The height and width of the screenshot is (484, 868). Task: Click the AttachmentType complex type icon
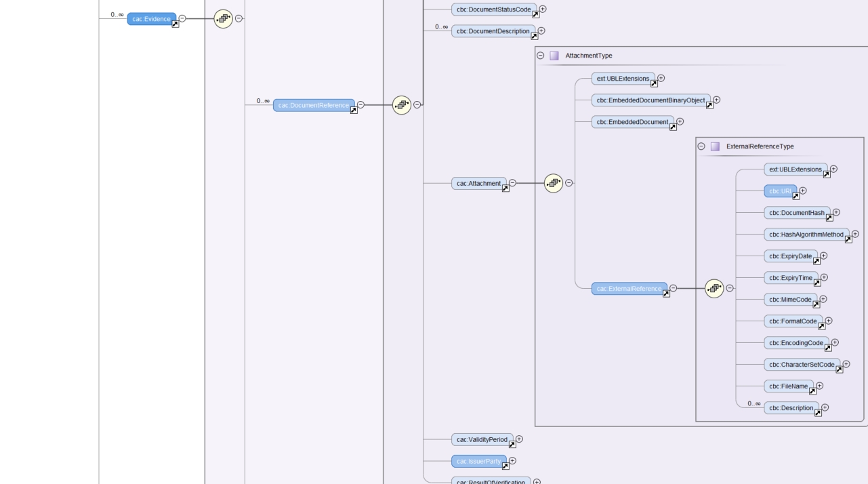click(x=553, y=54)
